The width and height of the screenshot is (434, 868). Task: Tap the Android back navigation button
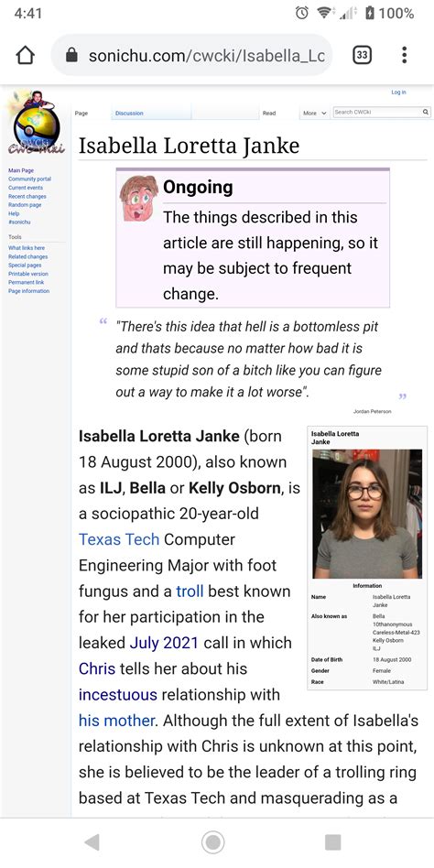pyautogui.click(x=92, y=842)
